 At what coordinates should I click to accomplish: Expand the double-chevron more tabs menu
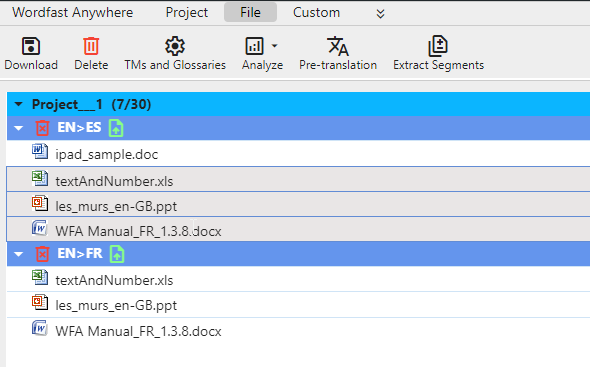click(380, 14)
